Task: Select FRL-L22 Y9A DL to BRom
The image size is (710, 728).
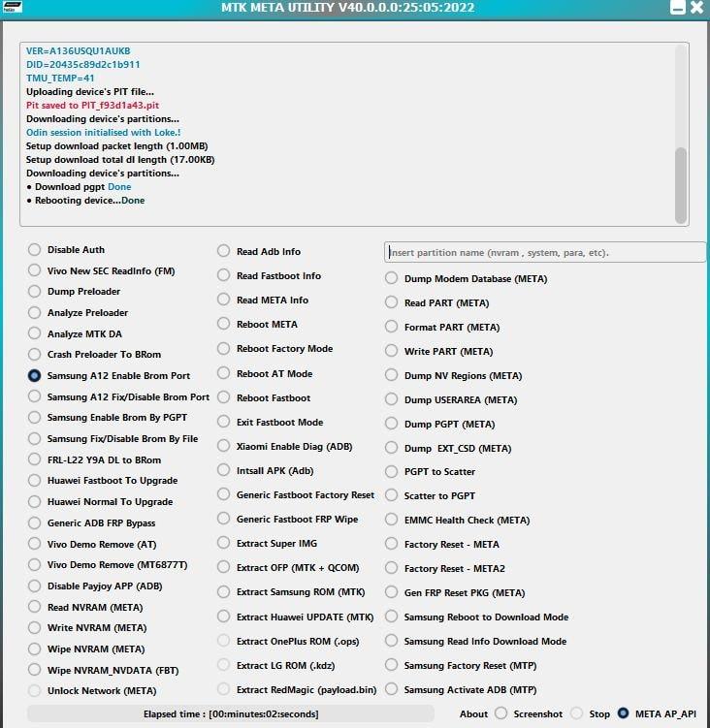Action: pos(34,459)
